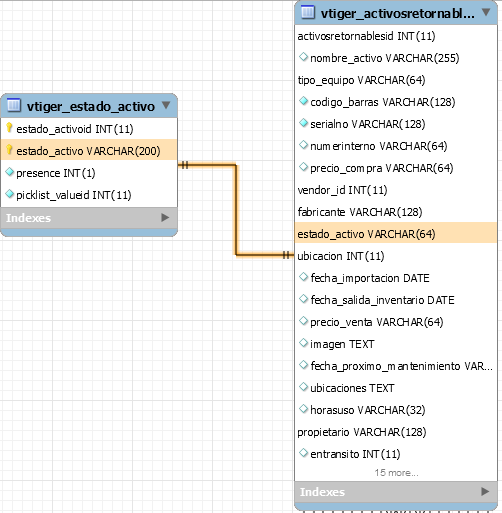Click the presence column diamond icon
Image resolution: width=502 pixels, height=513 pixels.
click(x=10, y=172)
